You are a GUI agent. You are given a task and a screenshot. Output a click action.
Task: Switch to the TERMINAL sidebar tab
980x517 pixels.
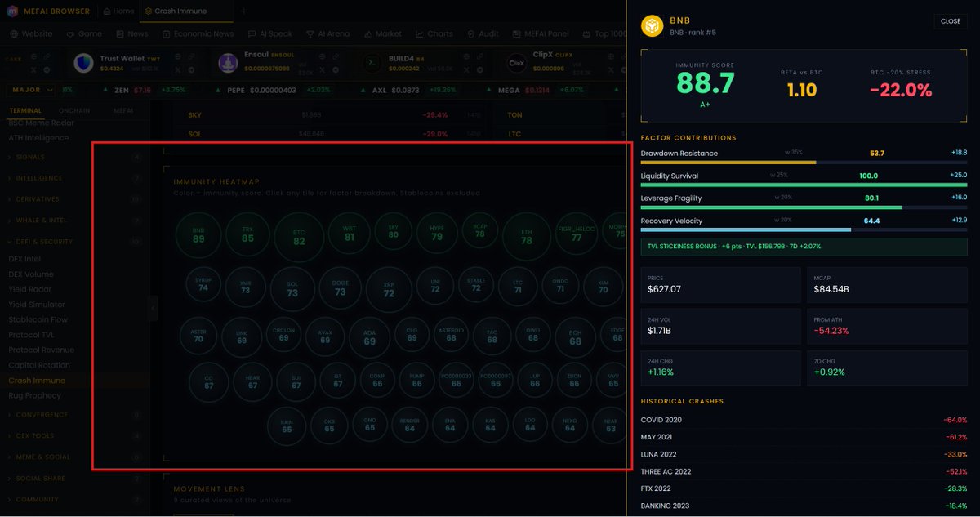(24, 110)
